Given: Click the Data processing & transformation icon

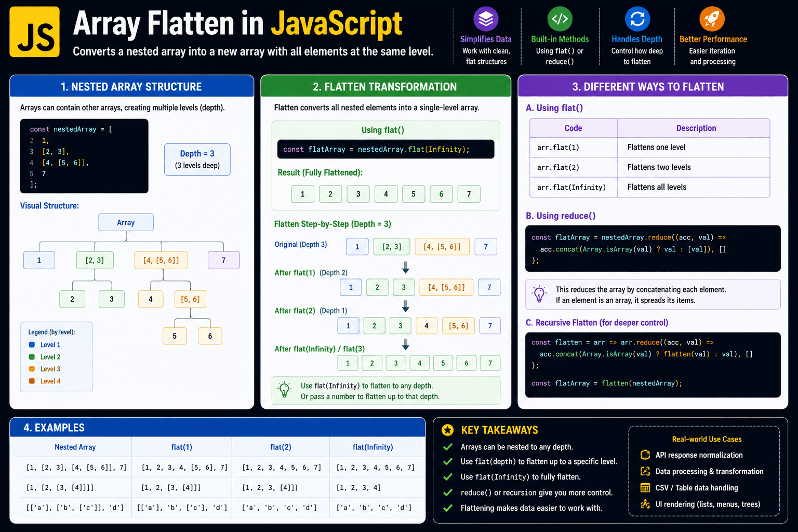Looking at the screenshot, I should tap(645, 471).
